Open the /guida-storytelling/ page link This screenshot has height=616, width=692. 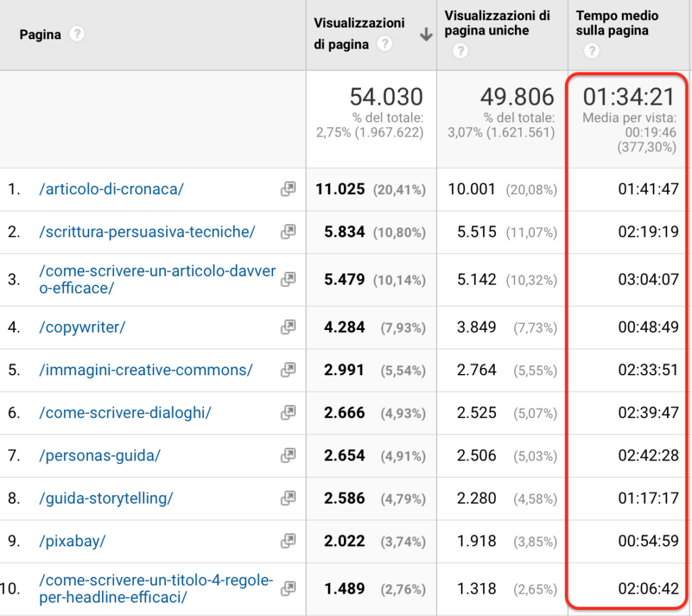tap(106, 498)
